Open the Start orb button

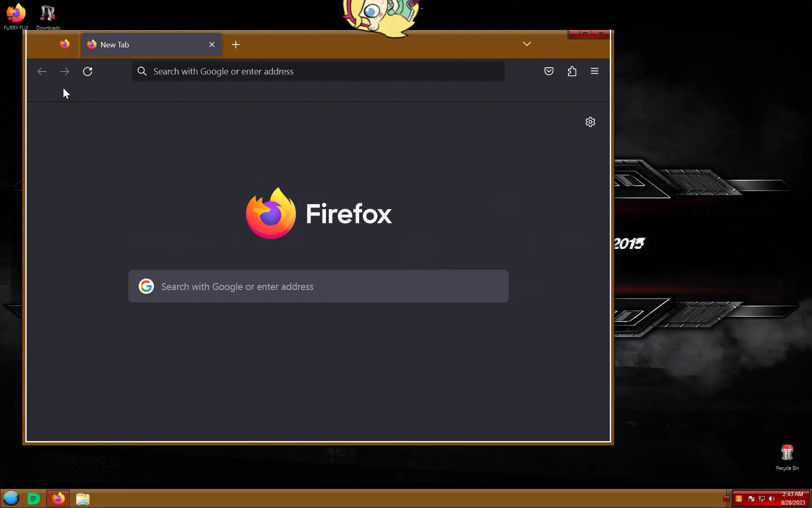pos(11,498)
